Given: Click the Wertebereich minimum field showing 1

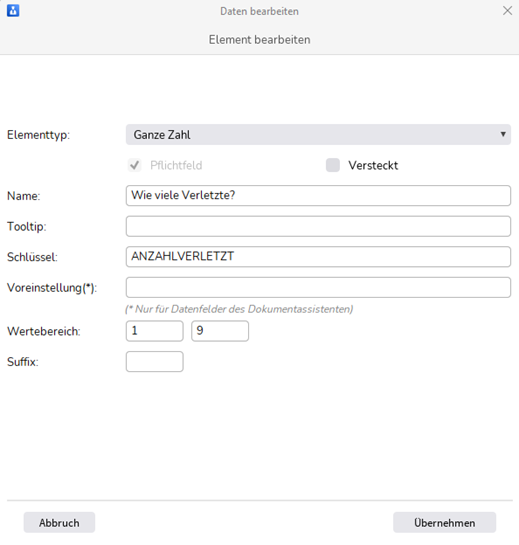Looking at the screenshot, I should point(154,331).
